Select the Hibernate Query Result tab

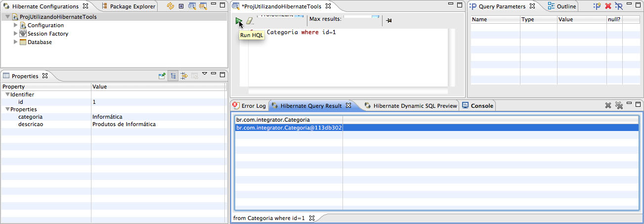pos(310,105)
